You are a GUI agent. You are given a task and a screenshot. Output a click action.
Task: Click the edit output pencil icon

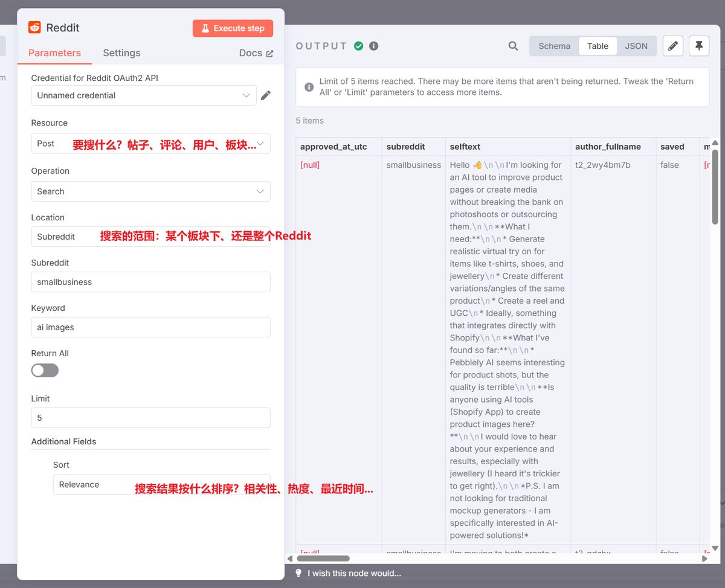(x=672, y=46)
